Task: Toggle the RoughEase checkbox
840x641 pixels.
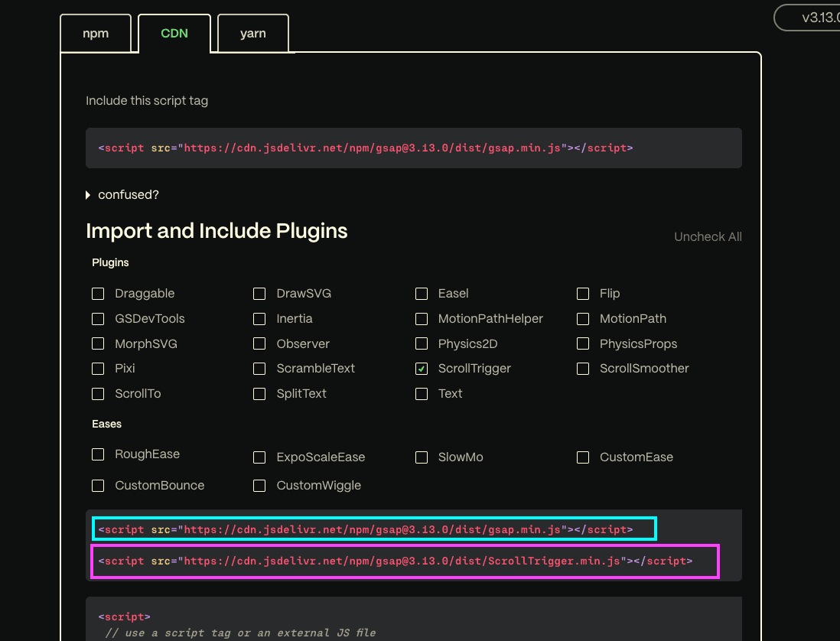Action: [98, 454]
